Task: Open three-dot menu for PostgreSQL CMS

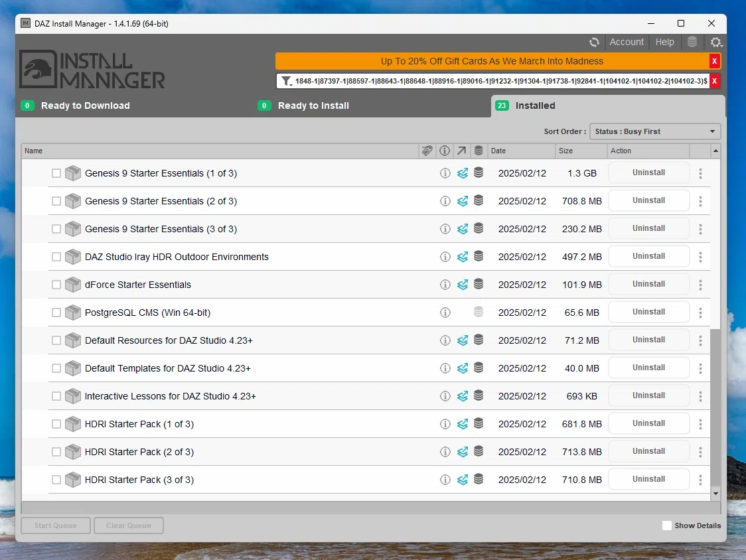Action: tap(700, 313)
